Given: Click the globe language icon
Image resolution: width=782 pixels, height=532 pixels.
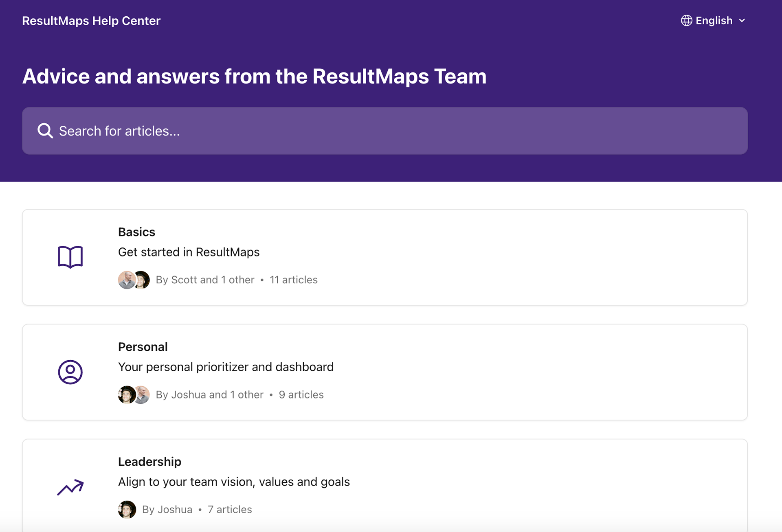Looking at the screenshot, I should [x=686, y=21].
